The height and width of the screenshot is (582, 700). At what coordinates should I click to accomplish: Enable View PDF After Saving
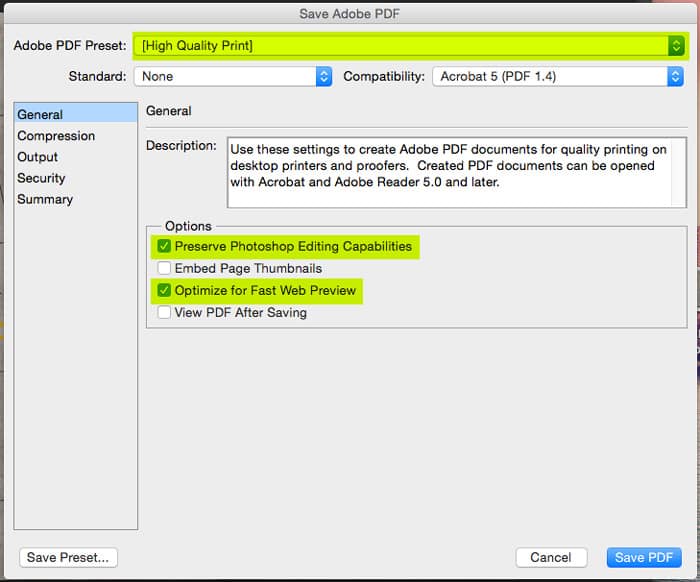pyautogui.click(x=164, y=312)
